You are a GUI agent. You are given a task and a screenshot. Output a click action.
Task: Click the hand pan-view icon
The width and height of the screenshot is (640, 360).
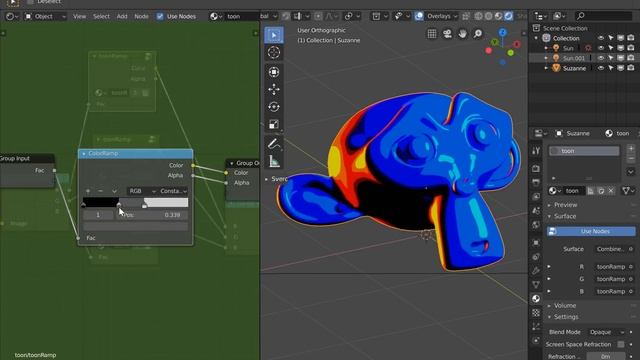click(462, 34)
